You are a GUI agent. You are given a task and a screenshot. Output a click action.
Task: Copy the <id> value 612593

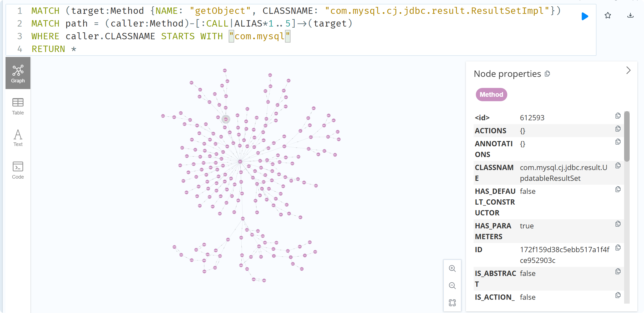point(618,116)
